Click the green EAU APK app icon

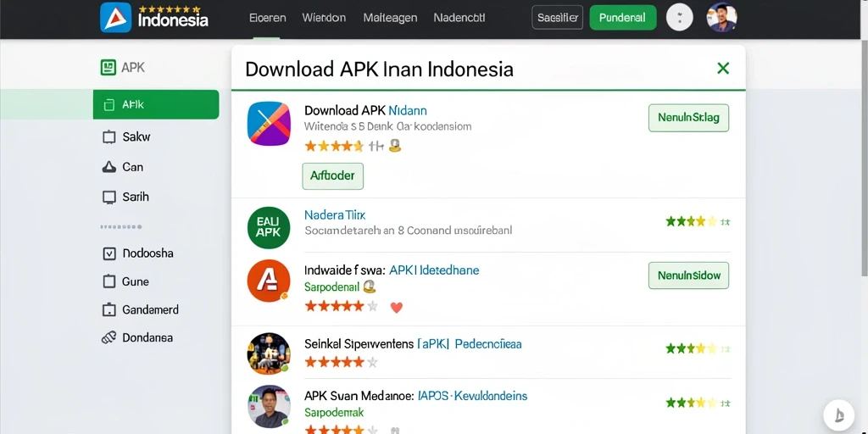269,227
